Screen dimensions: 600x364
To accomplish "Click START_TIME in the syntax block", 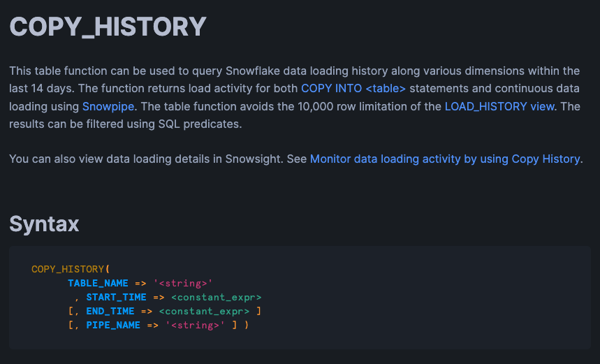I will pyautogui.click(x=116, y=297).
